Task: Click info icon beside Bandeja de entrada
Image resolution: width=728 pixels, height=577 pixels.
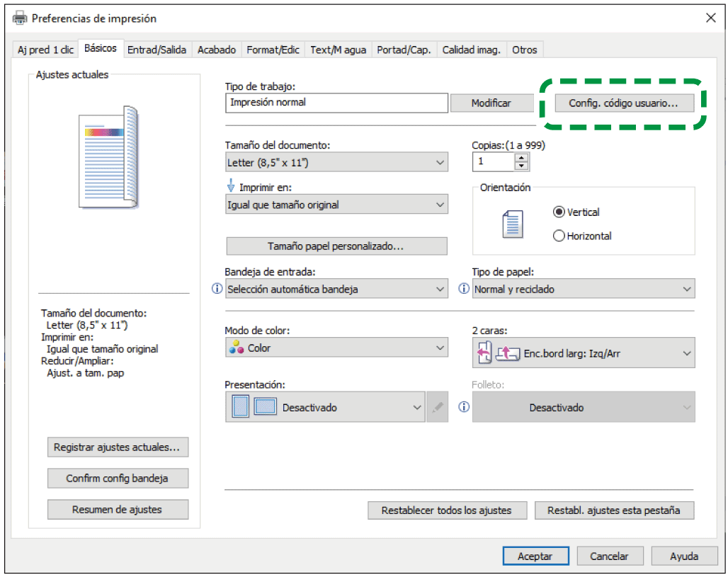Action: [x=217, y=289]
